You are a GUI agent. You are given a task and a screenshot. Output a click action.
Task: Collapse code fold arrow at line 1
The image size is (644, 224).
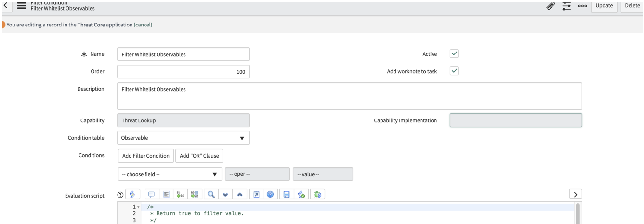(139, 207)
